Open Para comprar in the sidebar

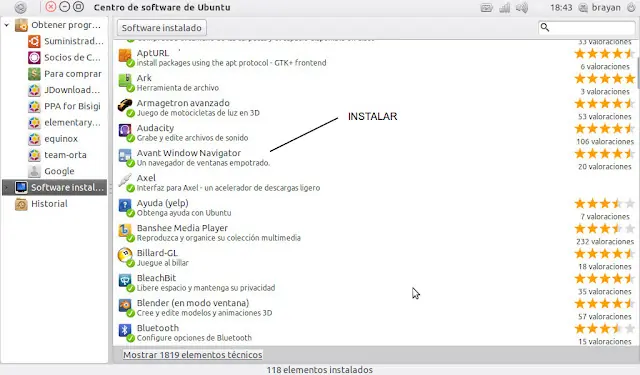point(73,74)
